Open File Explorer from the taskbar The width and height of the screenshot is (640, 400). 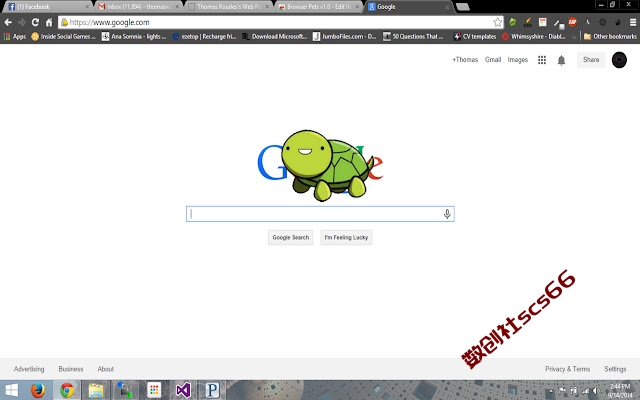[96, 390]
